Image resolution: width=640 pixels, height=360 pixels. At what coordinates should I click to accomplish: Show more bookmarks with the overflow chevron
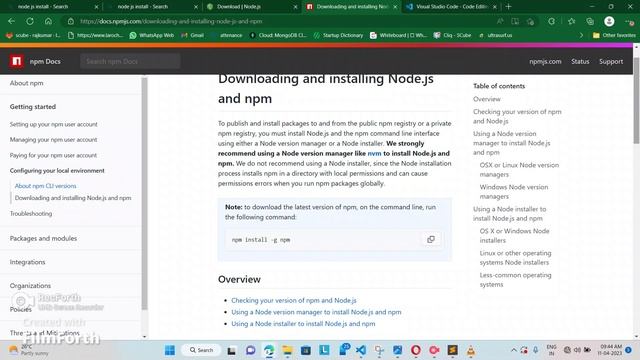[582, 36]
